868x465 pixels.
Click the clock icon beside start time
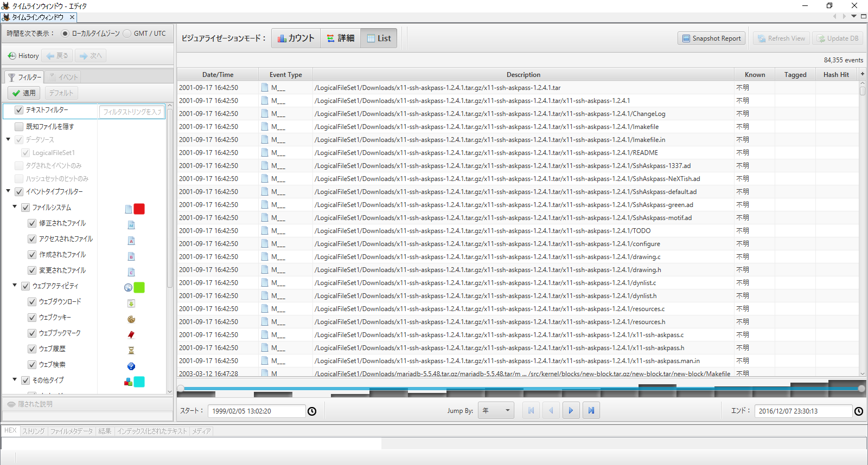[x=312, y=411]
